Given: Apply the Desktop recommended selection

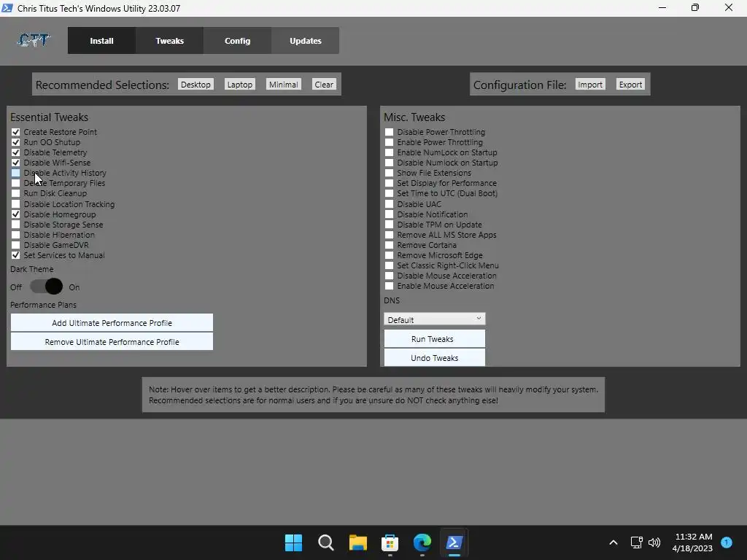Looking at the screenshot, I should tap(196, 85).
